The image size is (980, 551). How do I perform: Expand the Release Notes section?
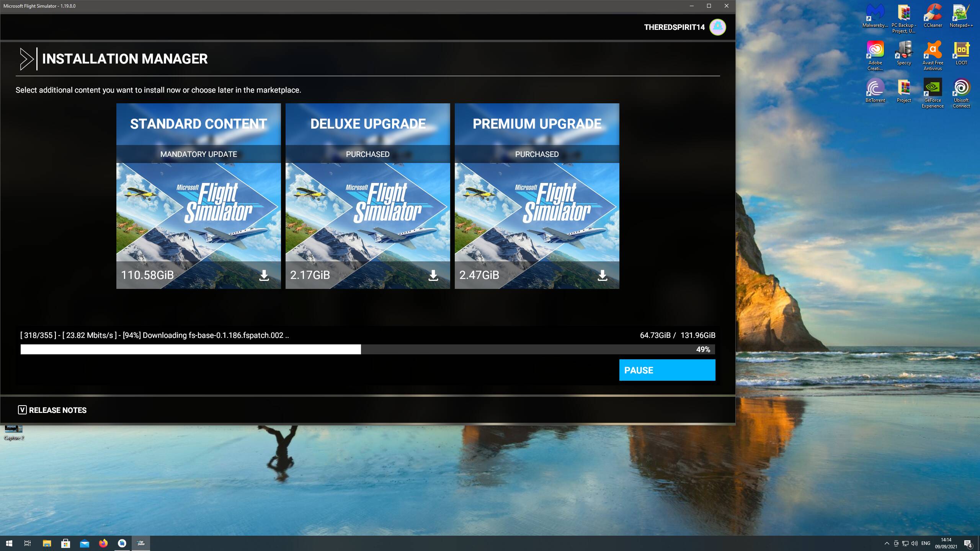pyautogui.click(x=22, y=410)
